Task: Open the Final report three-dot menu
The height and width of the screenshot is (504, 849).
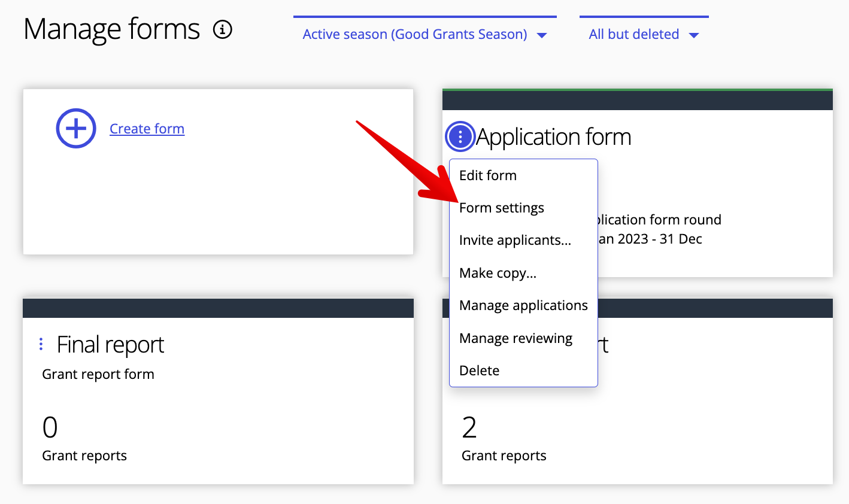Action: (x=41, y=344)
